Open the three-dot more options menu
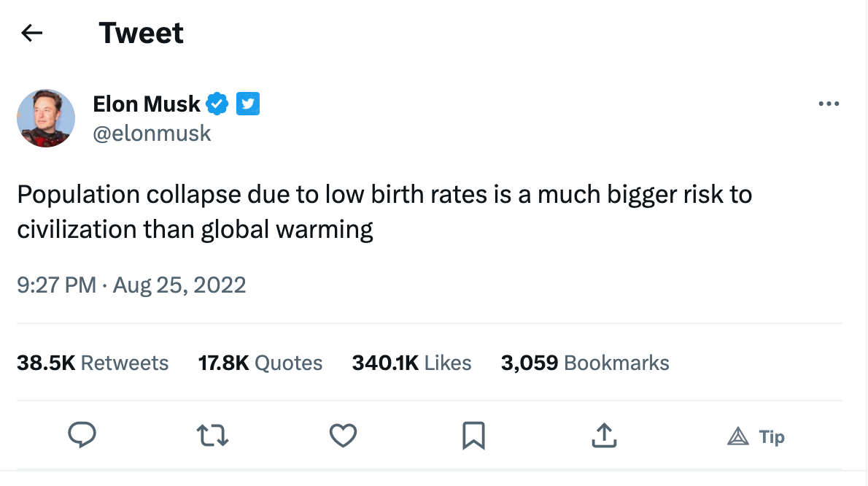868x486 pixels. 829,104
